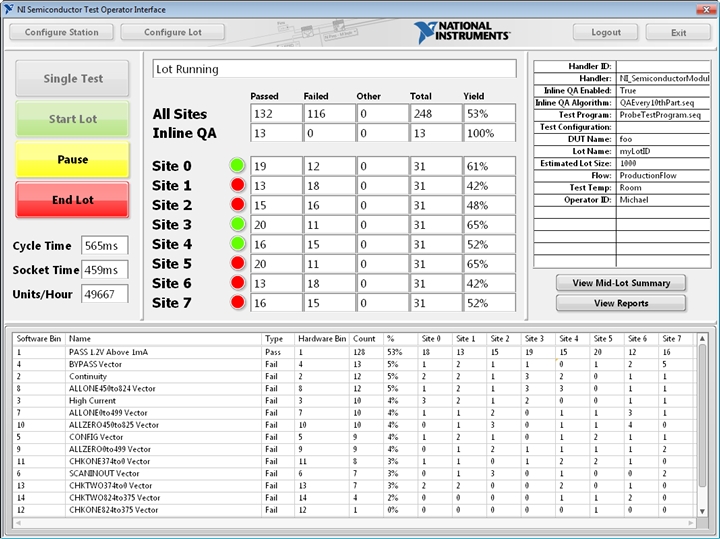Click the Lot Running status field

point(334,69)
